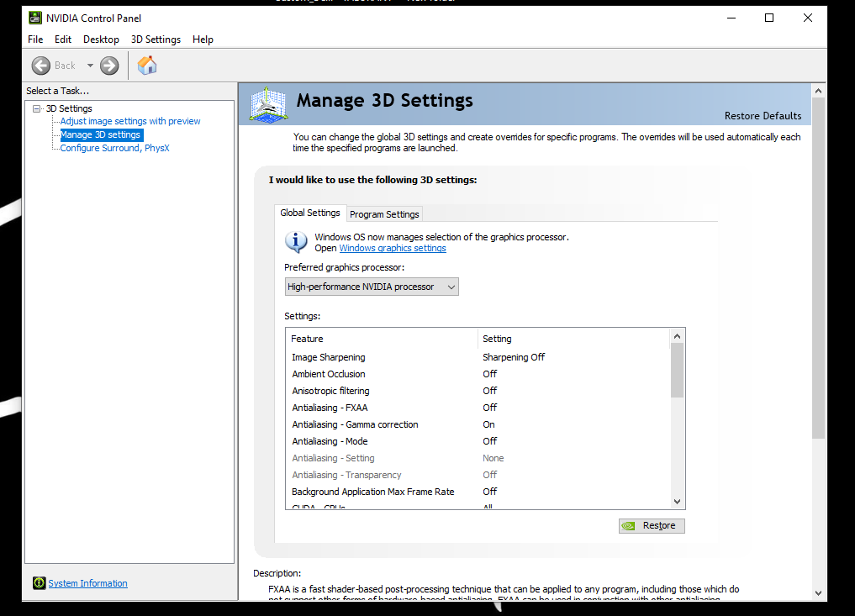855x616 pixels.
Task: Click the Manage 3D Settings header icon
Action: point(267,104)
